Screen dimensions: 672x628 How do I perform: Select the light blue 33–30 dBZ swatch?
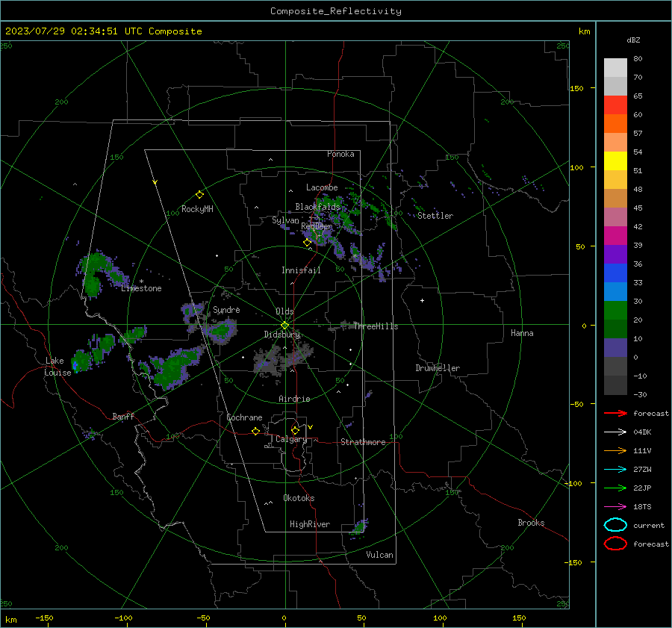[615, 291]
